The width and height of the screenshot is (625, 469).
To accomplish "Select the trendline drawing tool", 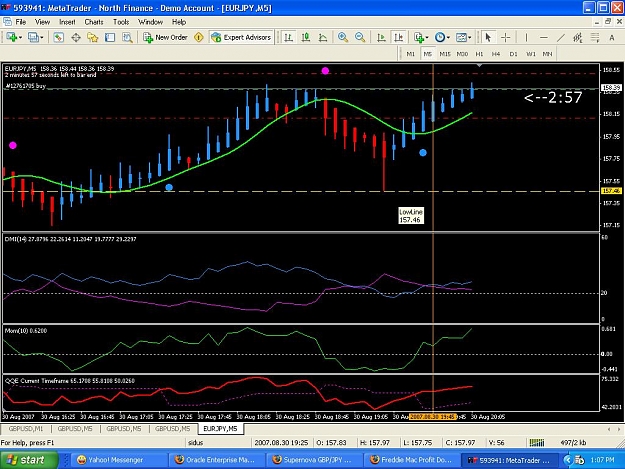I will (x=560, y=37).
